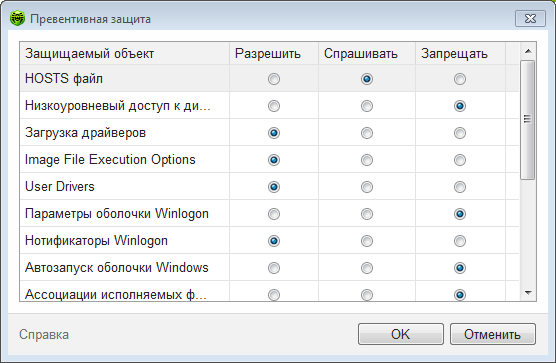Open the Справка help link
Viewport: 556px width, 363px height.
[x=44, y=334]
